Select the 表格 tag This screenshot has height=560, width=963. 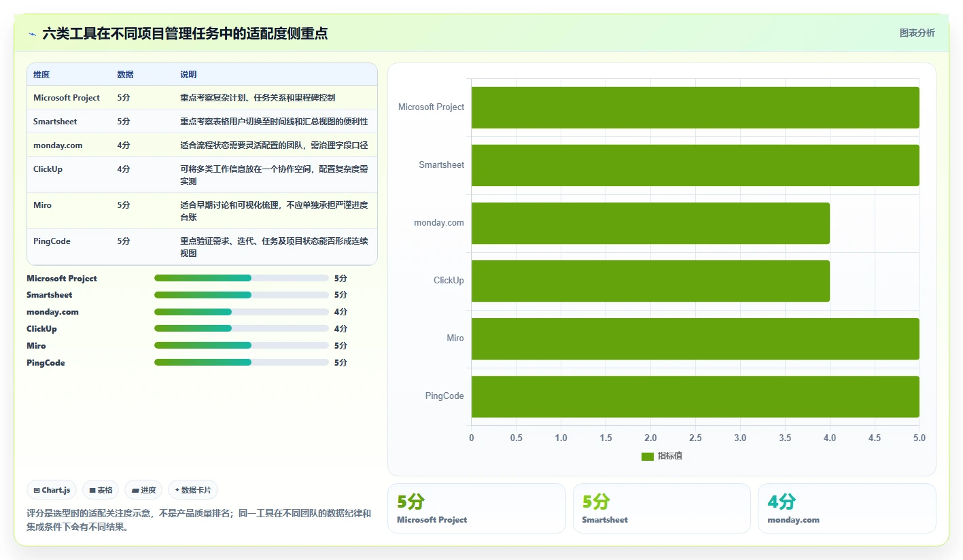coord(101,490)
